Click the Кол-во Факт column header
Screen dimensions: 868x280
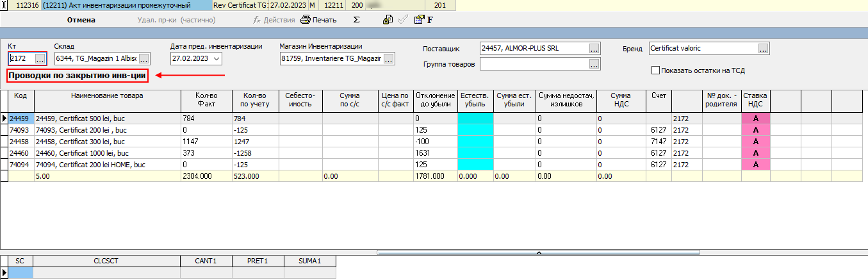click(x=206, y=101)
